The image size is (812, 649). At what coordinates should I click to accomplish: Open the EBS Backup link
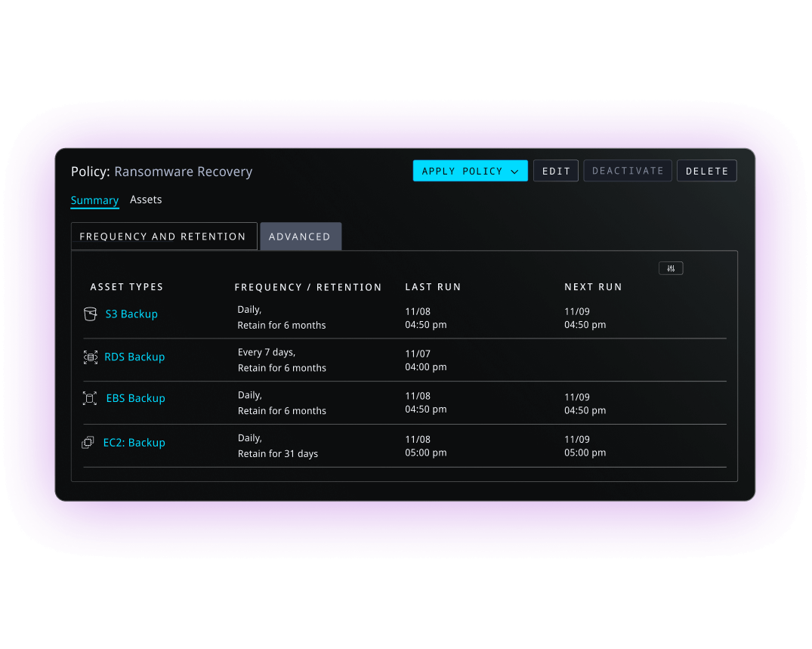(x=135, y=398)
